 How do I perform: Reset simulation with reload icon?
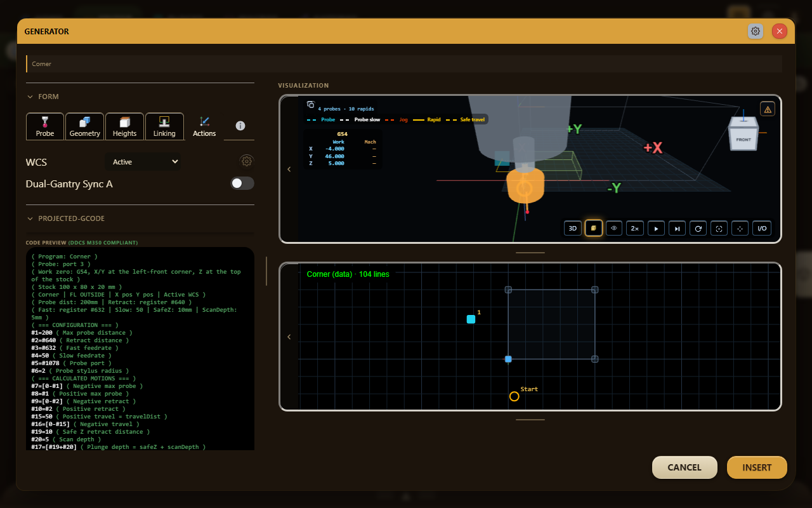click(698, 228)
